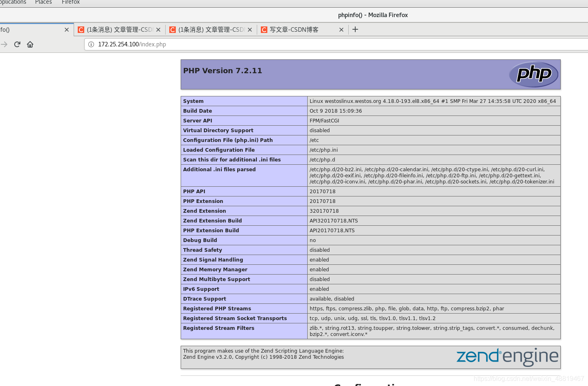Click the PHP logo in header
This screenshot has width=588, height=386.
[533, 74]
